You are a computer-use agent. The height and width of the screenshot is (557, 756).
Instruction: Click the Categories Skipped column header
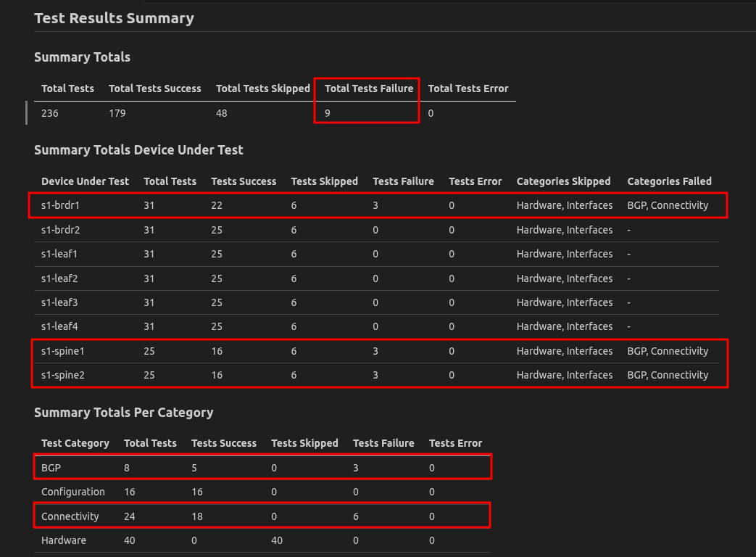(563, 181)
